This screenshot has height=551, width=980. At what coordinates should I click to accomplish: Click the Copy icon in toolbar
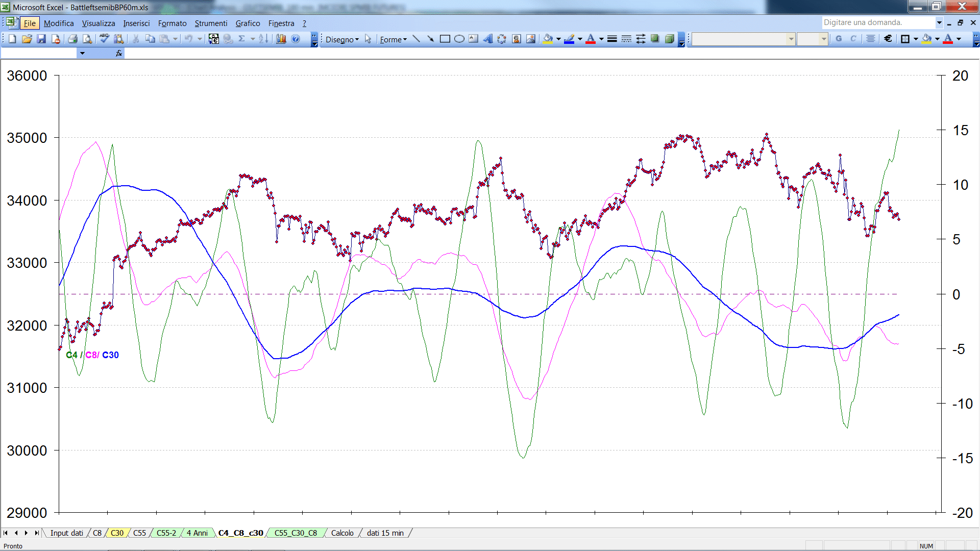(x=150, y=39)
